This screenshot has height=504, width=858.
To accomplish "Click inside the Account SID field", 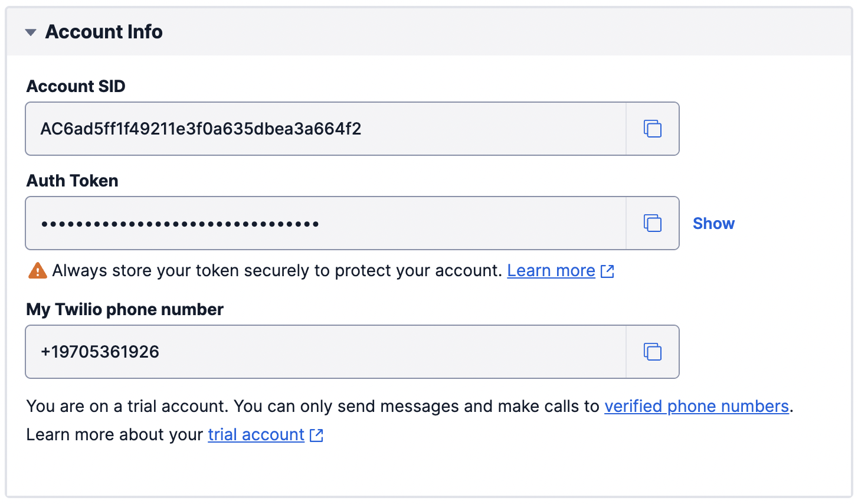I will coord(325,129).
